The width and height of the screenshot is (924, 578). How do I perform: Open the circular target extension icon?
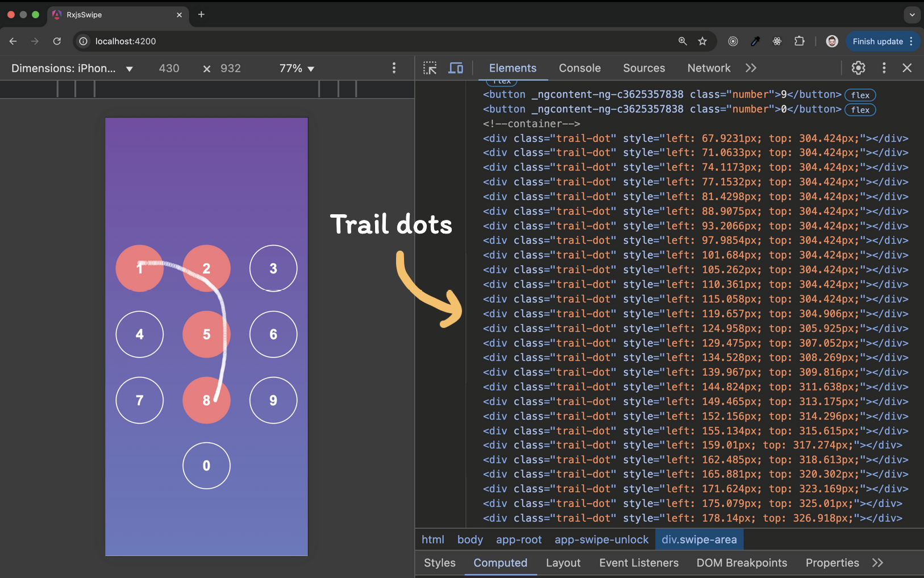(733, 41)
